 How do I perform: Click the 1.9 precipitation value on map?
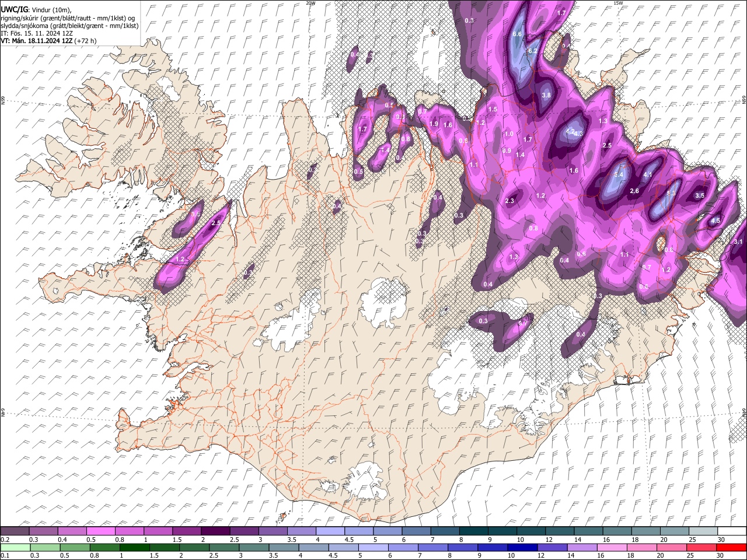coord(434,124)
